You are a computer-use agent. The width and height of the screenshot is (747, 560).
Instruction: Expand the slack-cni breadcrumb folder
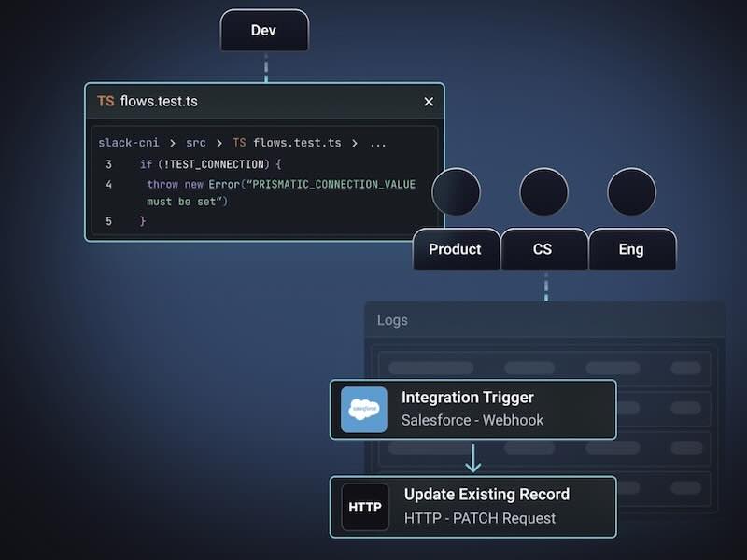(x=129, y=143)
